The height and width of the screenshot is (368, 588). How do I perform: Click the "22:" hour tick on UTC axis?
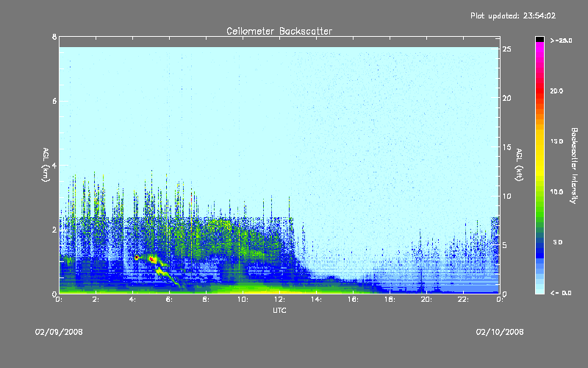pos(464,300)
